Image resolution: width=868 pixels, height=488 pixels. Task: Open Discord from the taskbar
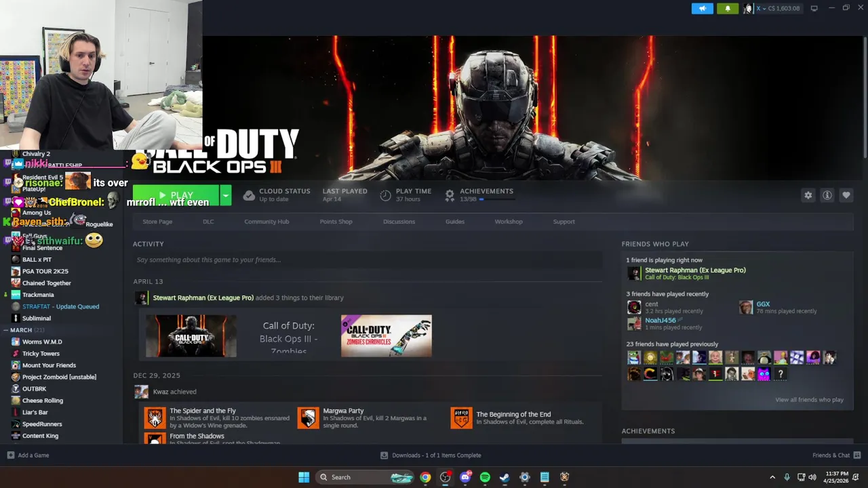coord(465,477)
